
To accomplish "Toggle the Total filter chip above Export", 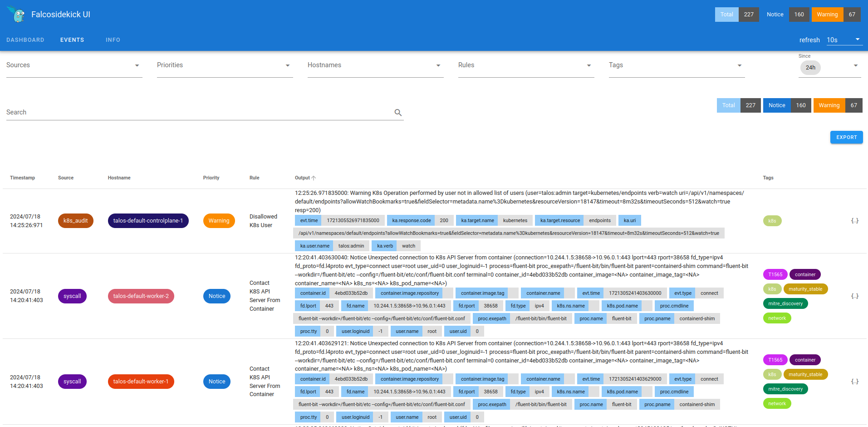I will [x=728, y=105].
